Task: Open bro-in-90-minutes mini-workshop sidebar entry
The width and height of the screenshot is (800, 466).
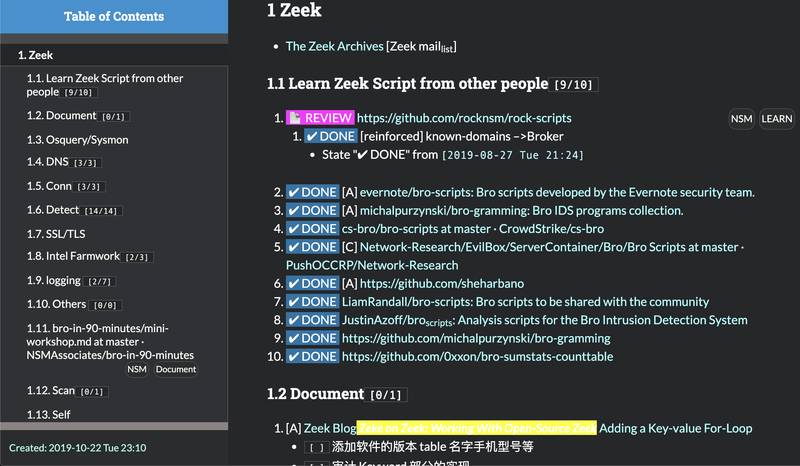Action: point(110,341)
